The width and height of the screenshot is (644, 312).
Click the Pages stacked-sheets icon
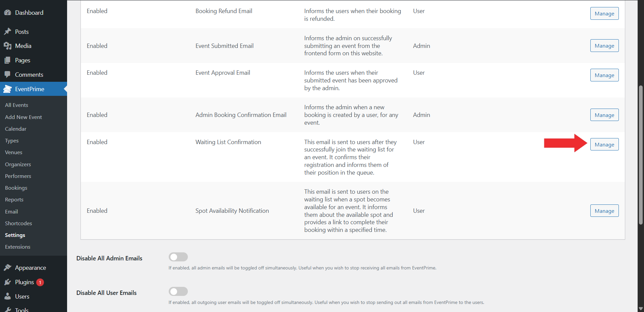point(8,60)
